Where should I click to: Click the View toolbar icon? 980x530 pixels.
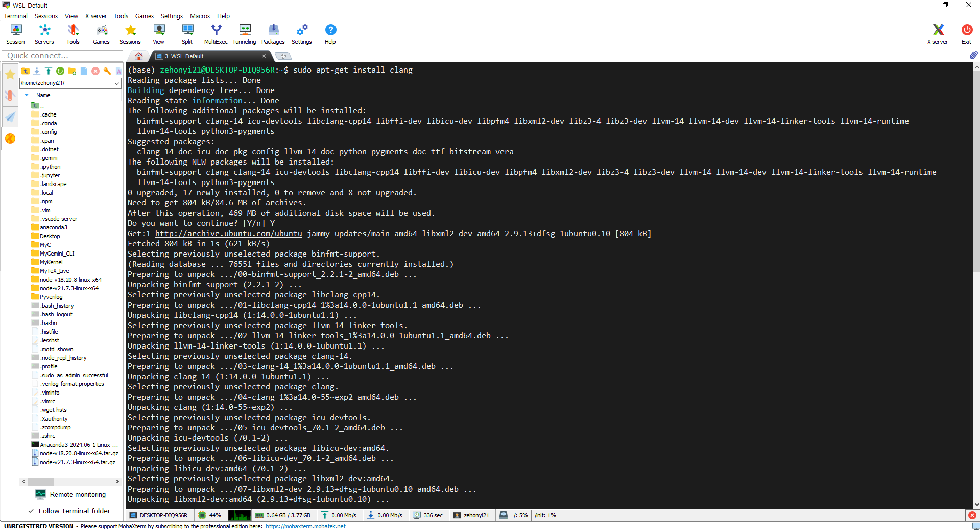(x=159, y=34)
